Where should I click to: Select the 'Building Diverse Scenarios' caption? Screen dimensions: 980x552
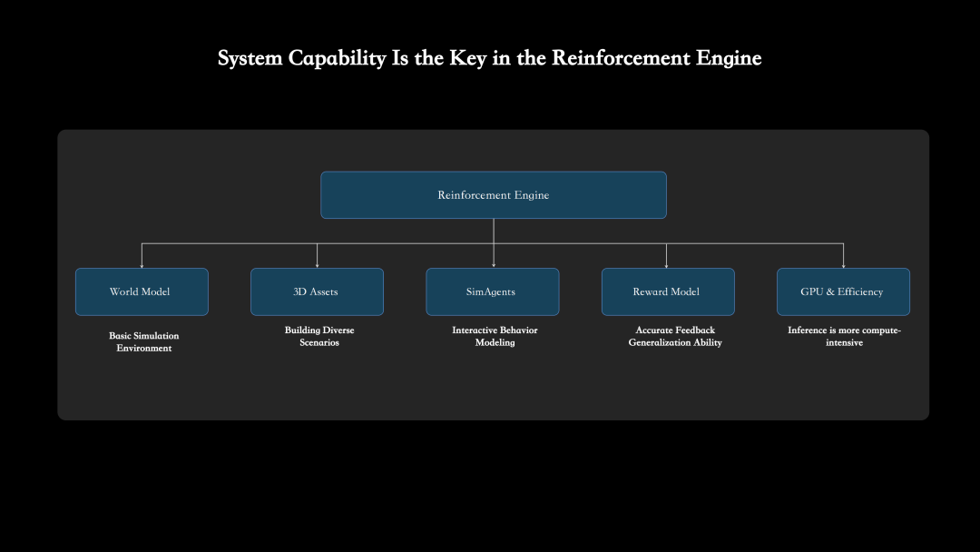pyautogui.click(x=319, y=336)
